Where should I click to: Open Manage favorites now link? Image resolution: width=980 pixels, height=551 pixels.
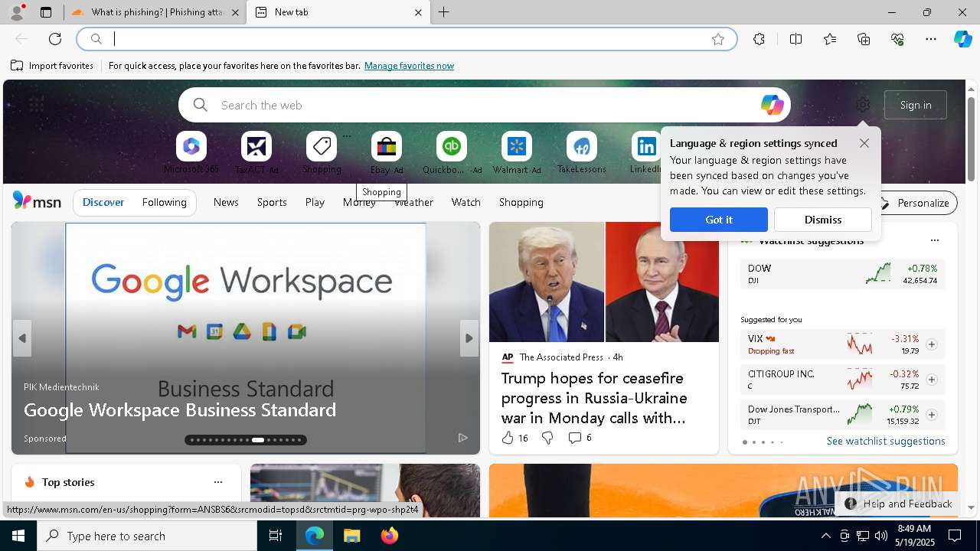(x=409, y=66)
